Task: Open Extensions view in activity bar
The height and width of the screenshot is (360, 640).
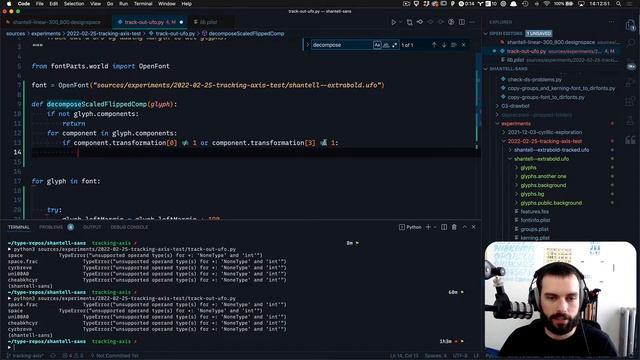Action: click(631, 102)
